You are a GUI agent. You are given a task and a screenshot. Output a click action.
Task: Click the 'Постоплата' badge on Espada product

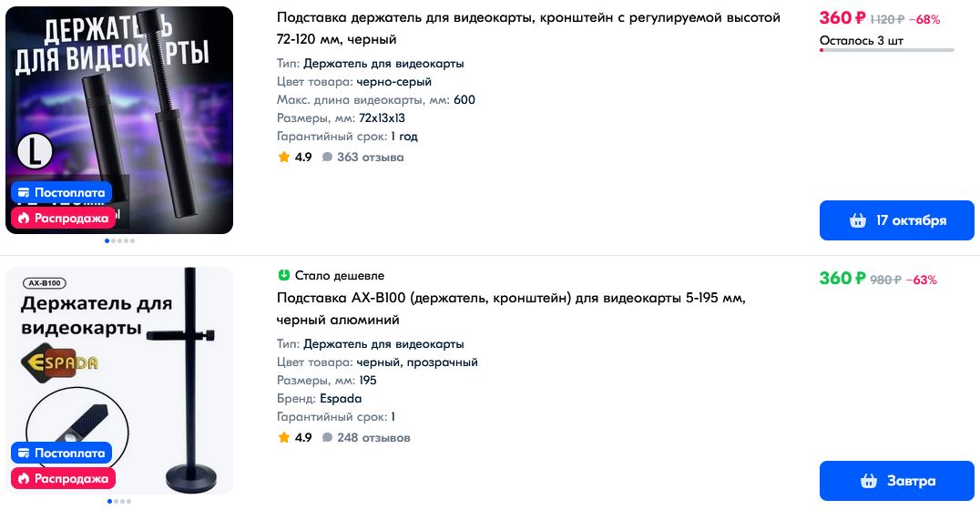61,453
